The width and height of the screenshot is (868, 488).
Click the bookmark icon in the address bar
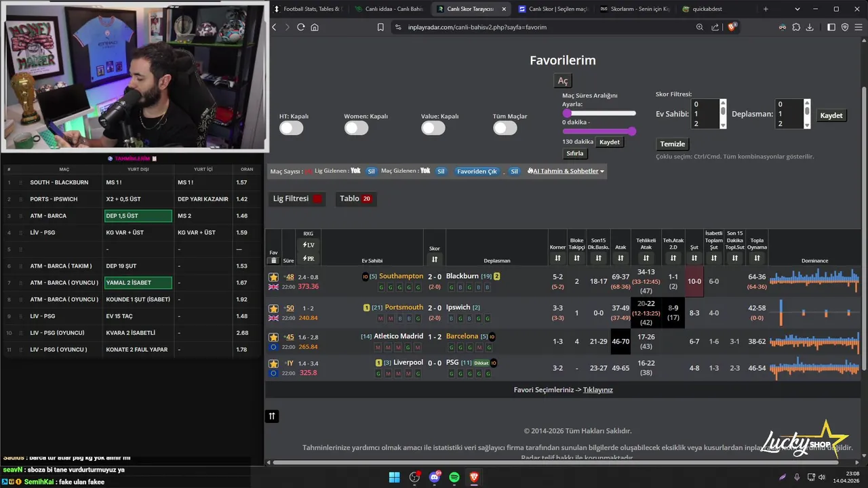(380, 27)
